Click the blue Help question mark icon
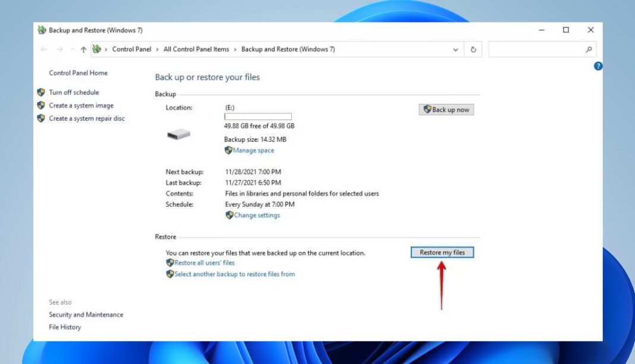The width and height of the screenshot is (635, 364). [598, 67]
